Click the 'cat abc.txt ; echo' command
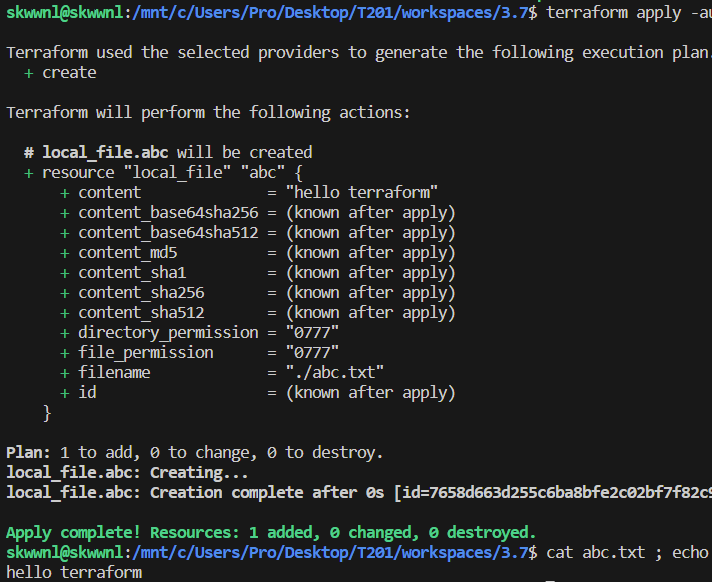Viewport: 712px width, 582px height. [x=627, y=552]
